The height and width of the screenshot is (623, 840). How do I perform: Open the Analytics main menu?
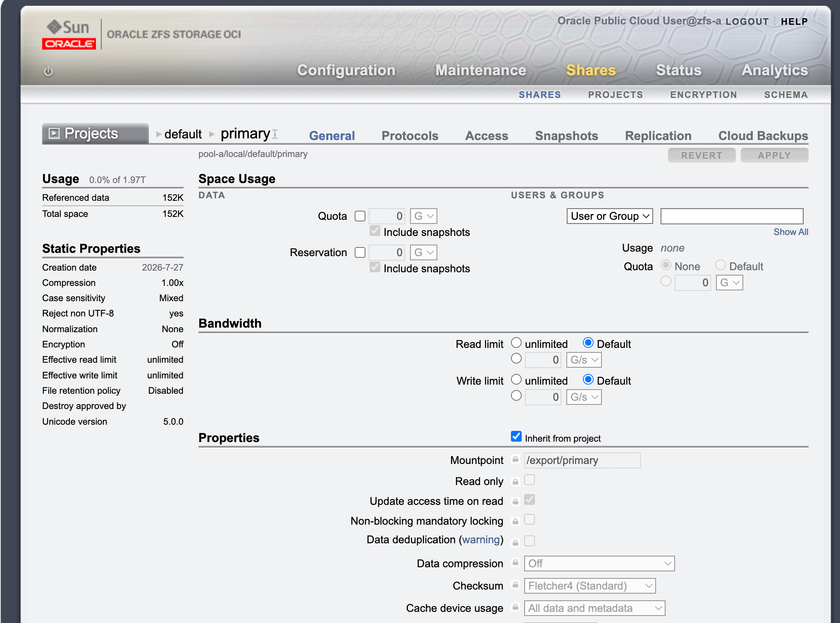[775, 70]
